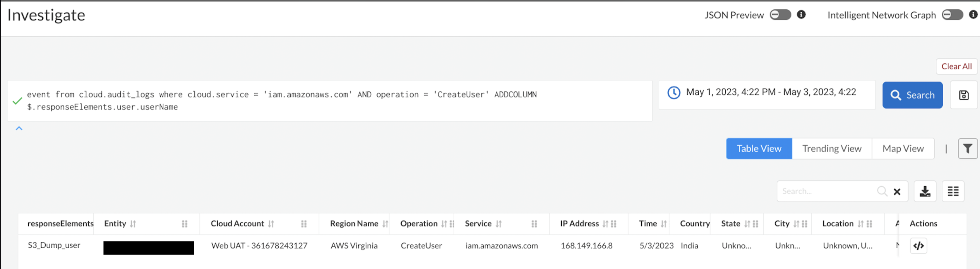Open the column picker icon
The width and height of the screenshot is (980, 269).
coord(952,191)
